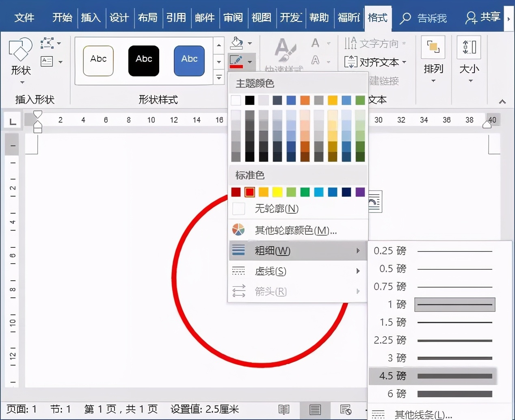The height and width of the screenshot is (420, 515).
Task: Switch to the View tab
Action: click(x=261, y=17)
